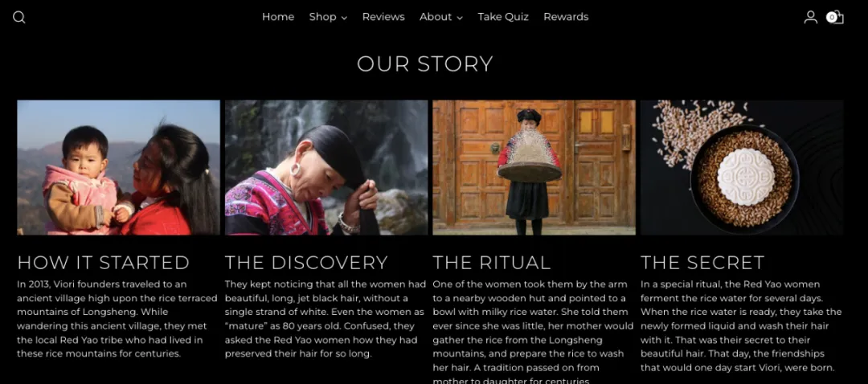Click the cart item count badge

[x=832, y=17]
